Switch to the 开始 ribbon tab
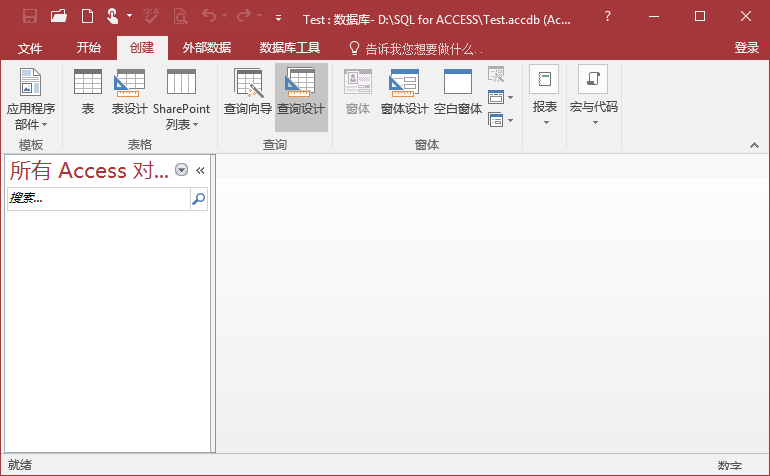 coord(89,48)
